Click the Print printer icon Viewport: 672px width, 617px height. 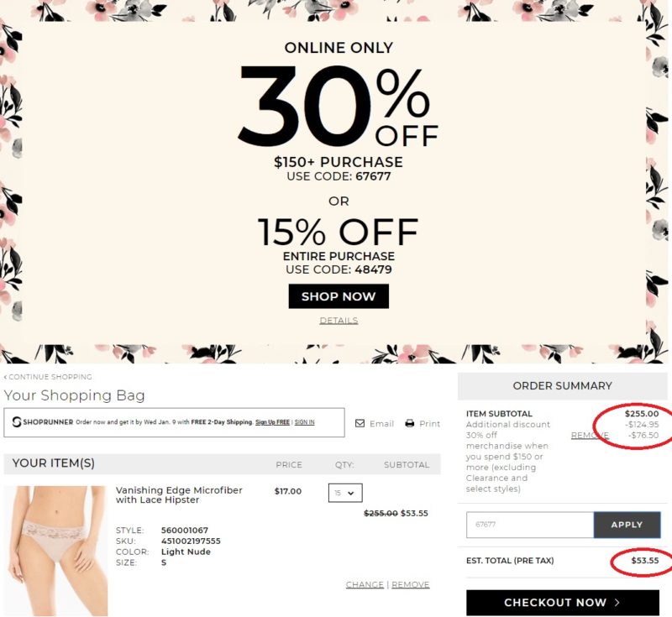tap(410, 423)
